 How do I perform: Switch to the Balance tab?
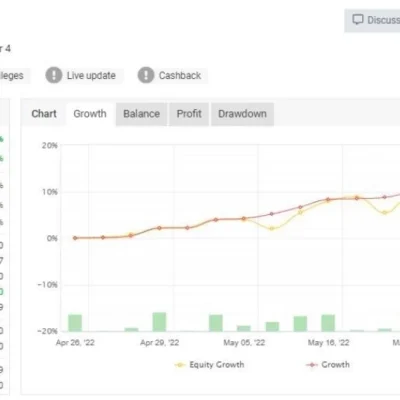point(141,114)
